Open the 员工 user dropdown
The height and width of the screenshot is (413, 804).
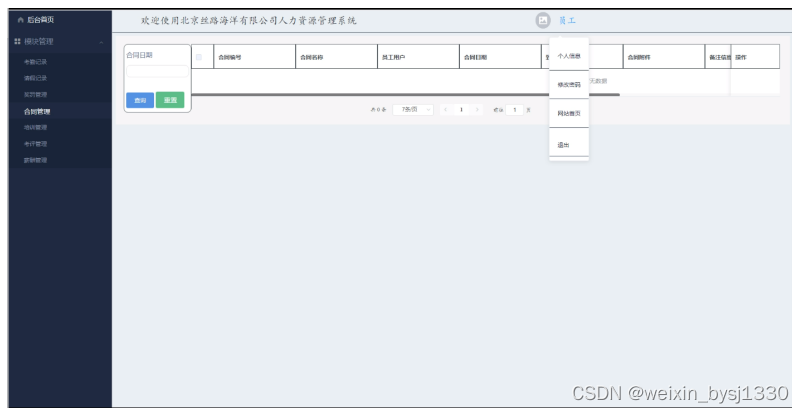point(567,21)
